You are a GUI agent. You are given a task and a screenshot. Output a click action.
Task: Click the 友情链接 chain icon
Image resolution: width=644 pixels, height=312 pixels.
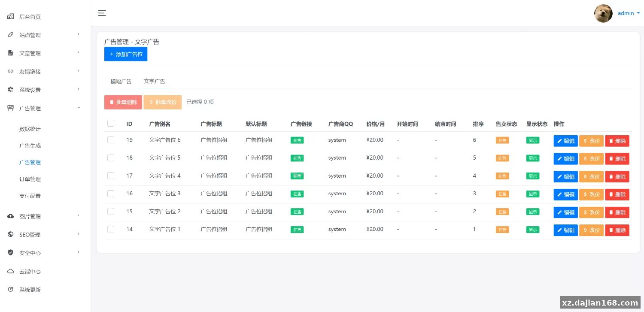pyautogui.click(x=11, y=71)
